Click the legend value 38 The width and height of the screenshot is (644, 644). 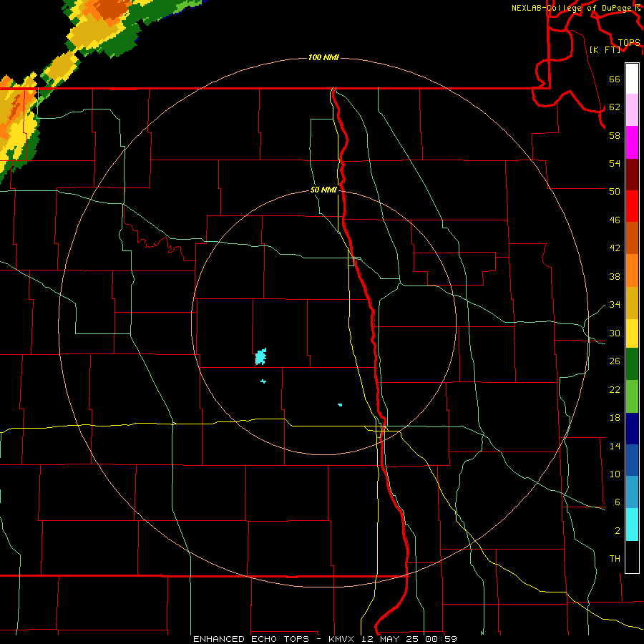tap(615, 277)
